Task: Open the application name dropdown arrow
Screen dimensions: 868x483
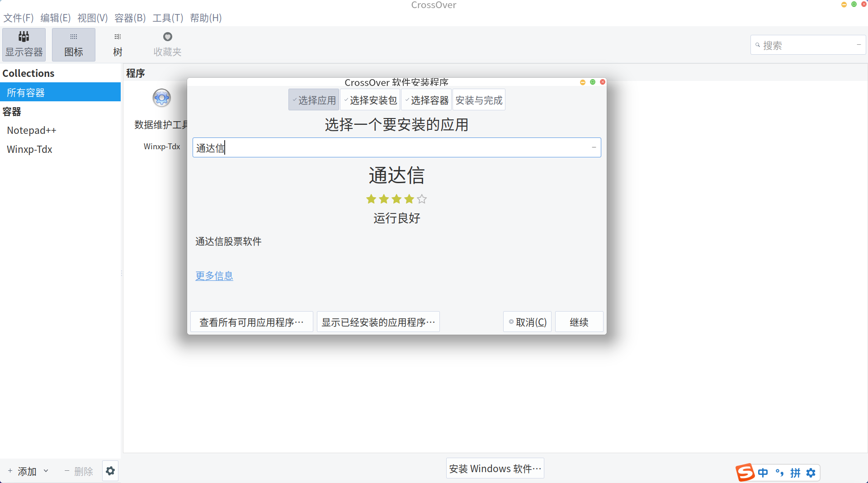Action: 593,147
